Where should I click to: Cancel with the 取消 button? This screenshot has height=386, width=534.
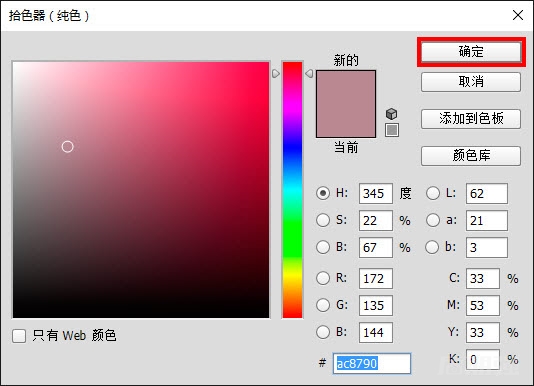pyautogui.click(x=471, y=82)
